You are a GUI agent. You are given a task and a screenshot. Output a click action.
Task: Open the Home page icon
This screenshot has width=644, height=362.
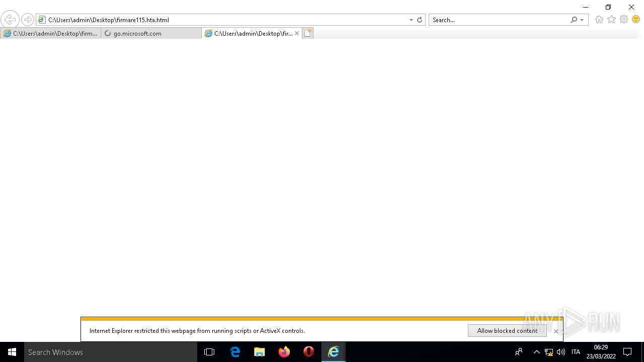pyautogui.click(x=599, y=20)
